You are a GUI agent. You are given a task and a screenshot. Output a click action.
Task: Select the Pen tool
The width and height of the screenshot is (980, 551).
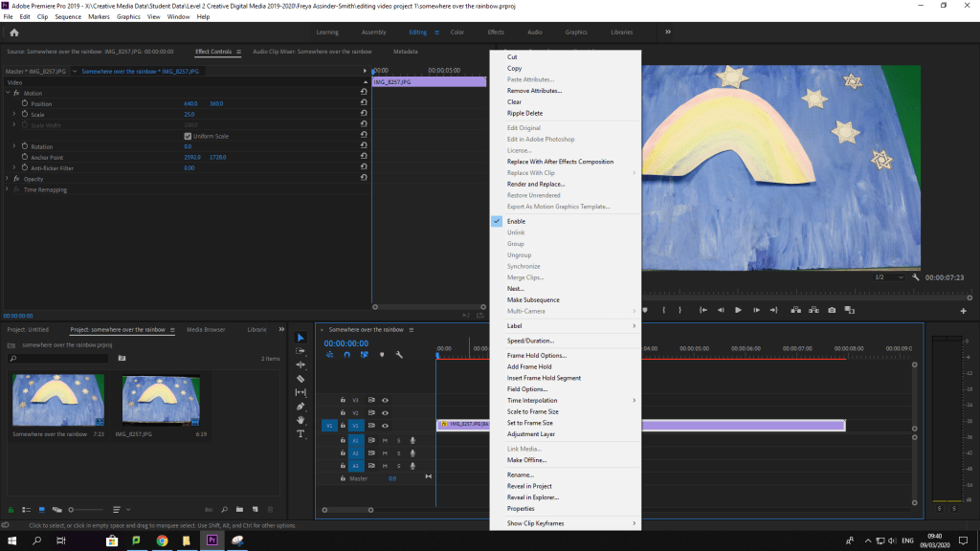pyautogui.click(x=301, y=407)
